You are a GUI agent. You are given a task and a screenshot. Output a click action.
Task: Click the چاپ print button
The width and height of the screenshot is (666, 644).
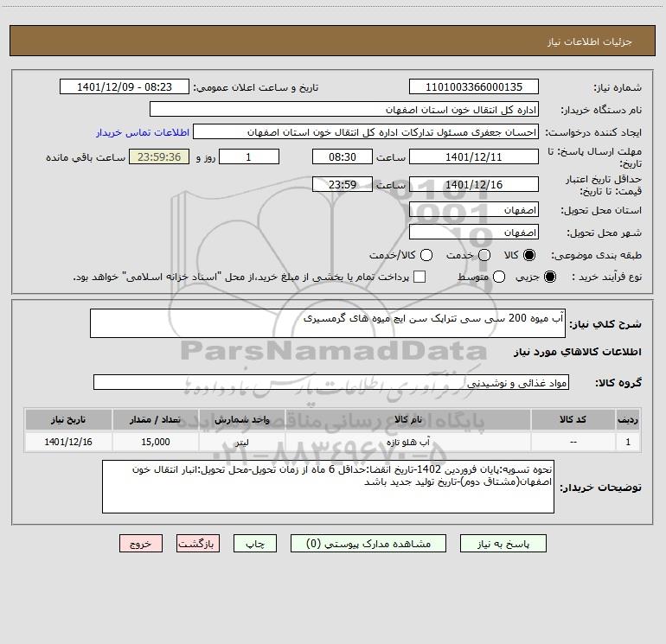pos(255,544)
